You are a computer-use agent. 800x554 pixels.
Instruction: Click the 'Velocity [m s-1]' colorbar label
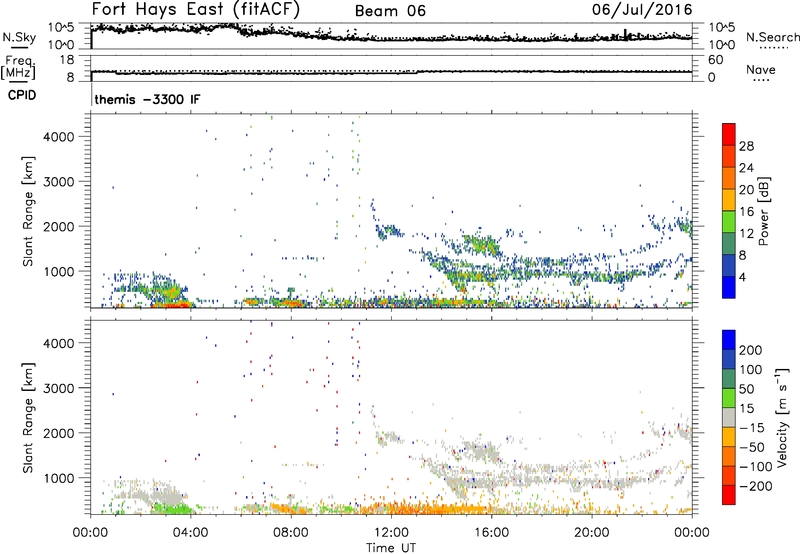tap(782, 417)
